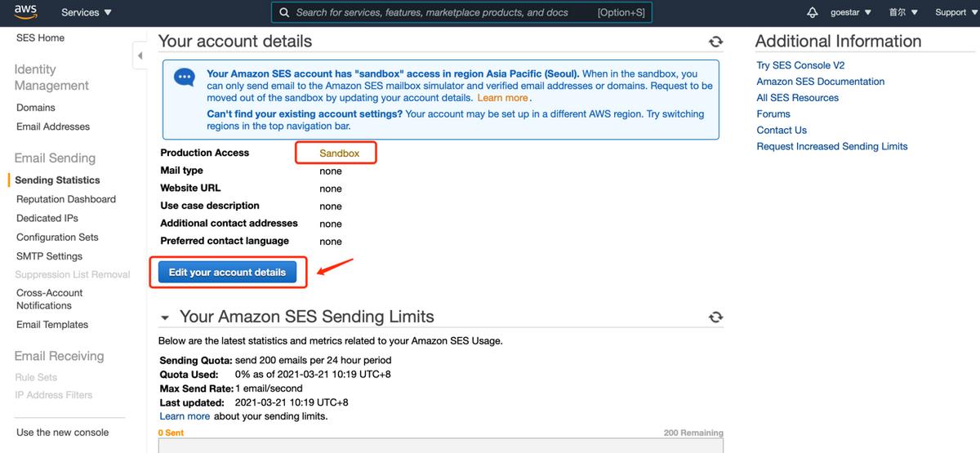This screenshot has height=453, width=980.
Task: Open the region selector 首尔 dropdown
Action: [x=903, y=12]
